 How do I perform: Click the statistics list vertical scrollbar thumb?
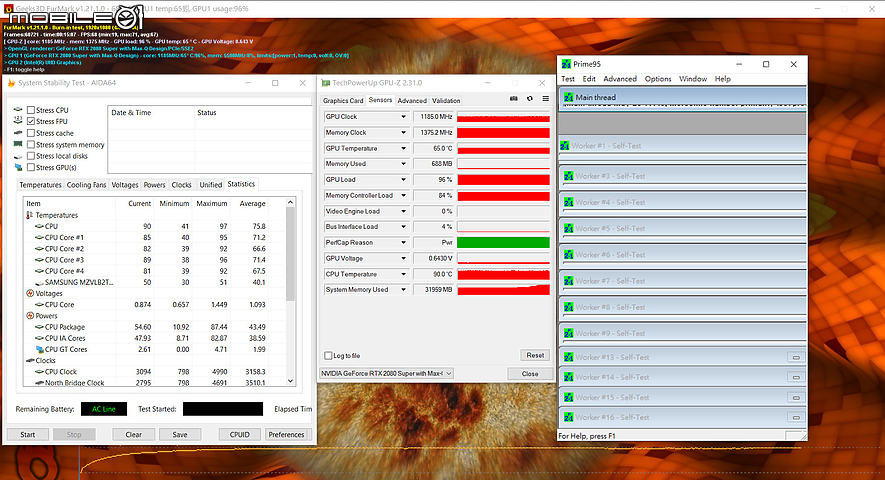pos(291,254)
